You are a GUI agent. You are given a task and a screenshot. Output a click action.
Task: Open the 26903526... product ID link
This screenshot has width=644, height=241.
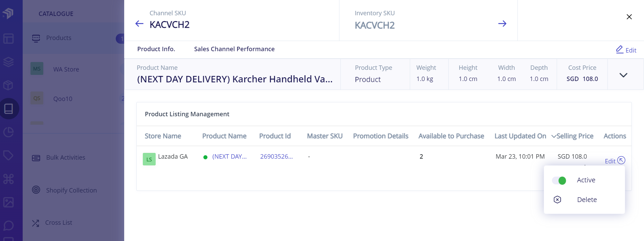click(276, 157)
